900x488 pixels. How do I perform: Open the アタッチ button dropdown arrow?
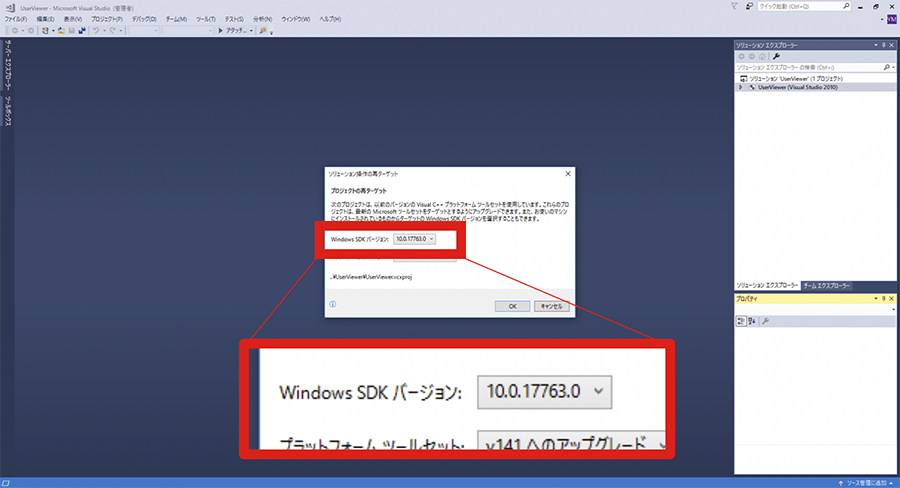click(x=251, y=30)
